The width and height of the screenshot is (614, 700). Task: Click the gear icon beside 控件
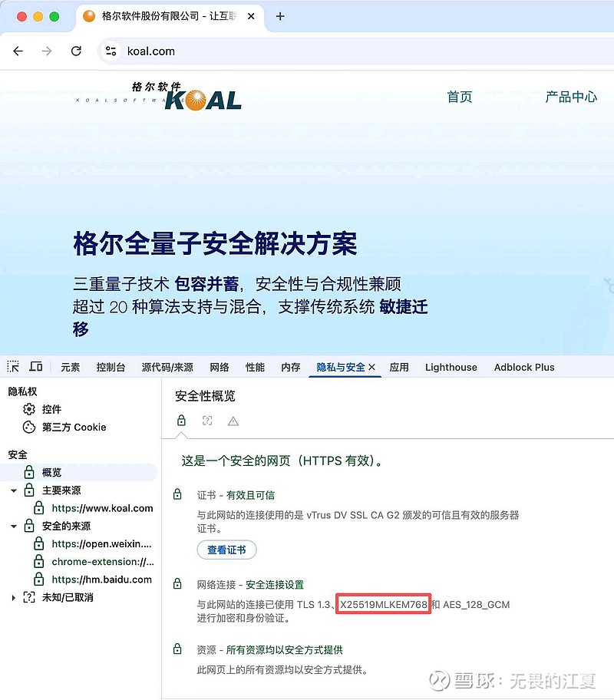(29, 409)
